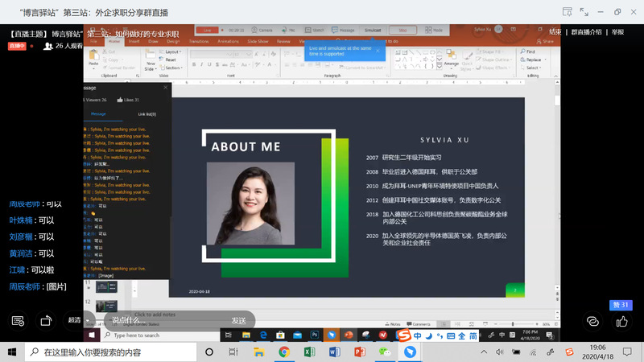Expand the Shape Outline dropdown
The width and height of the screenshot is (644, 362).
[493, 60]
